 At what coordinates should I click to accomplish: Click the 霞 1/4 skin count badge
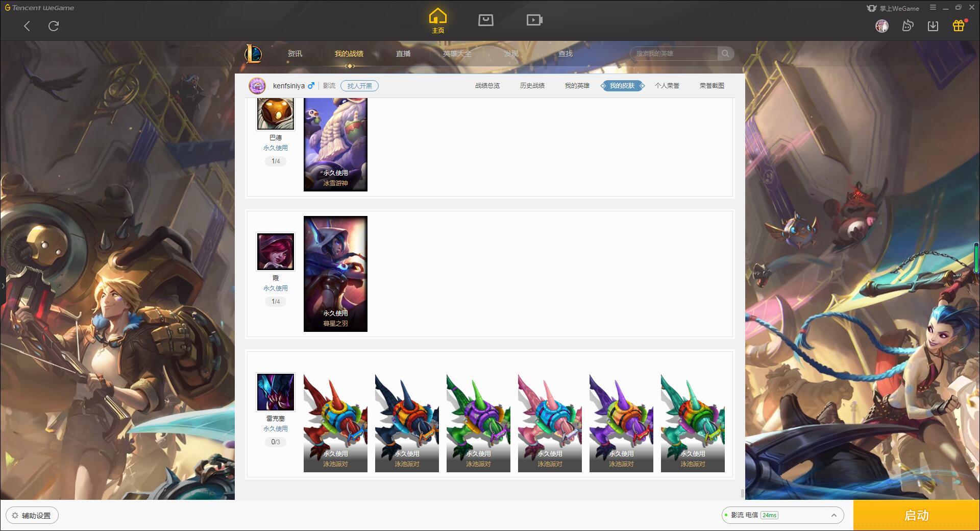(x=276, y=302)
